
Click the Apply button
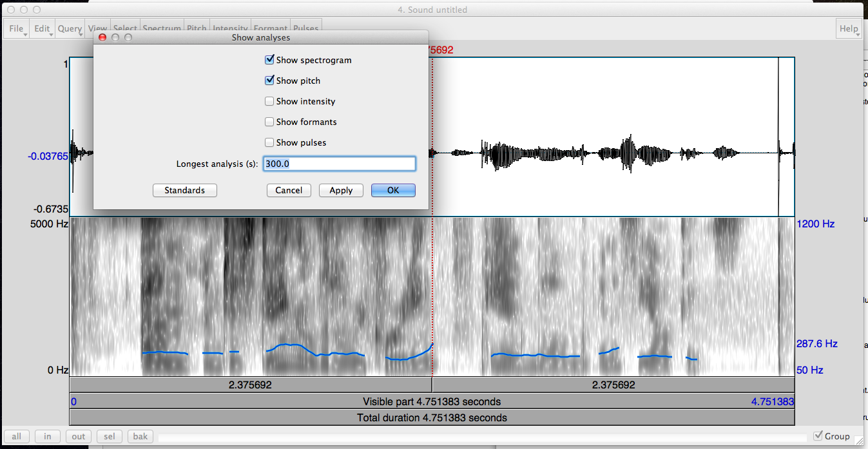point(341,190)
